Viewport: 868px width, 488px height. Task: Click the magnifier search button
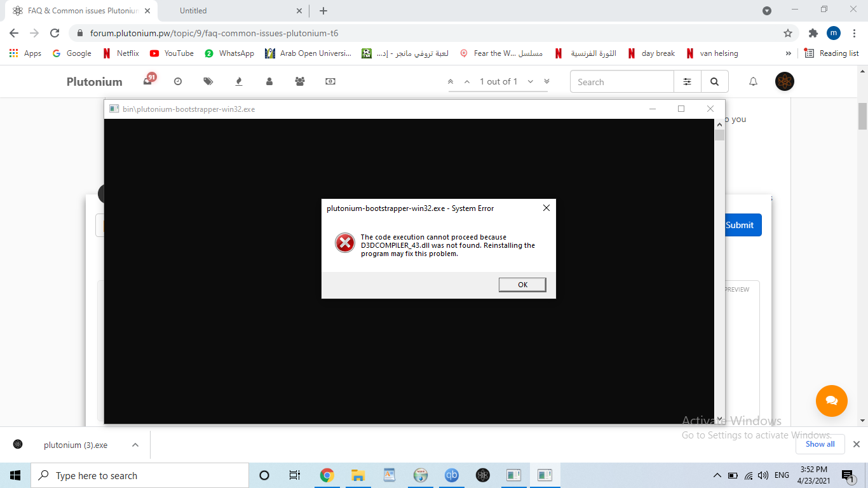pos(715,81)
